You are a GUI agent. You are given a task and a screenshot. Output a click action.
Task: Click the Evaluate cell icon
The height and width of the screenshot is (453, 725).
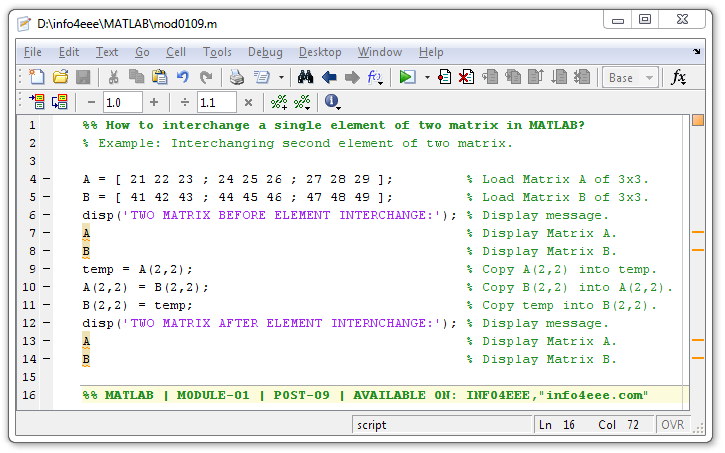pyautogui.click(x=37, y=102)
